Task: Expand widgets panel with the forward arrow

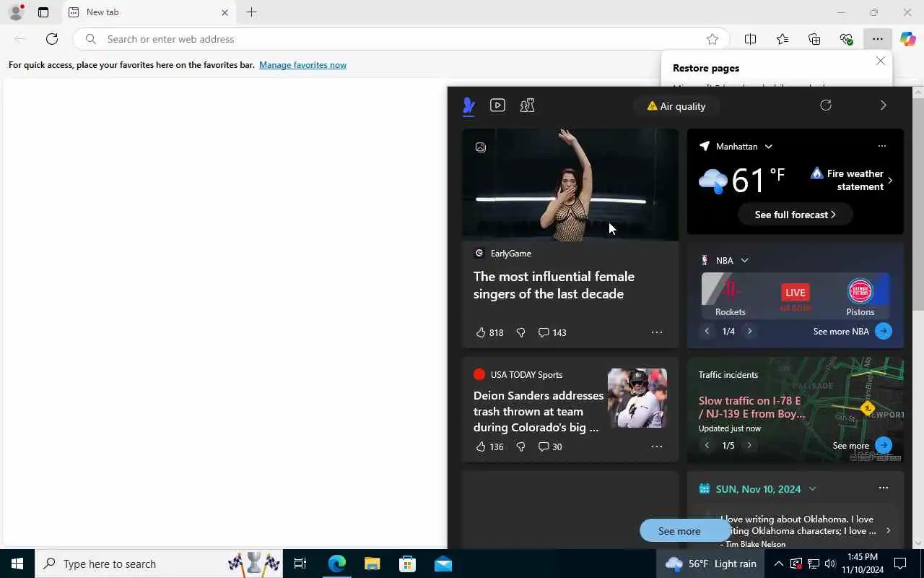Action: [x=883, y=105]
